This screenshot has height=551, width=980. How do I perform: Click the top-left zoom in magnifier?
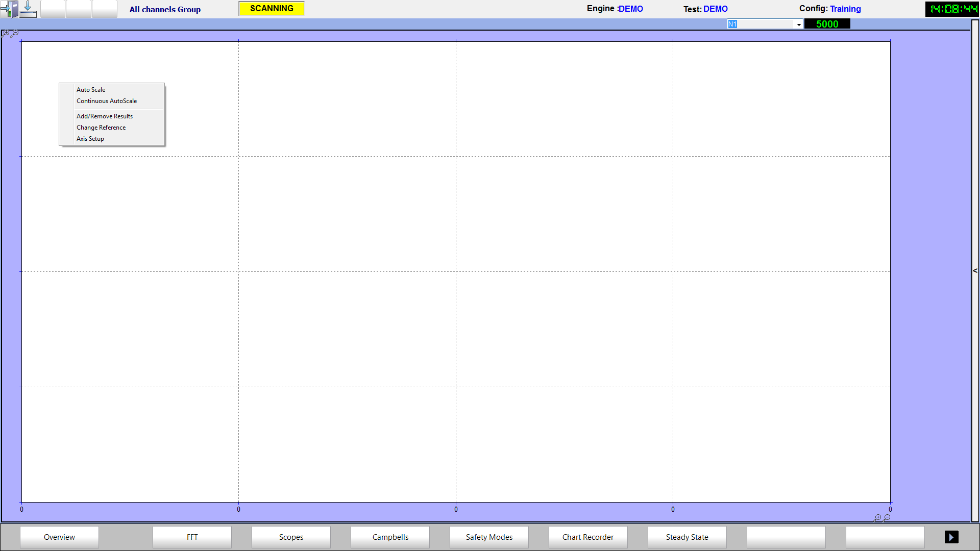click(6, 33)
